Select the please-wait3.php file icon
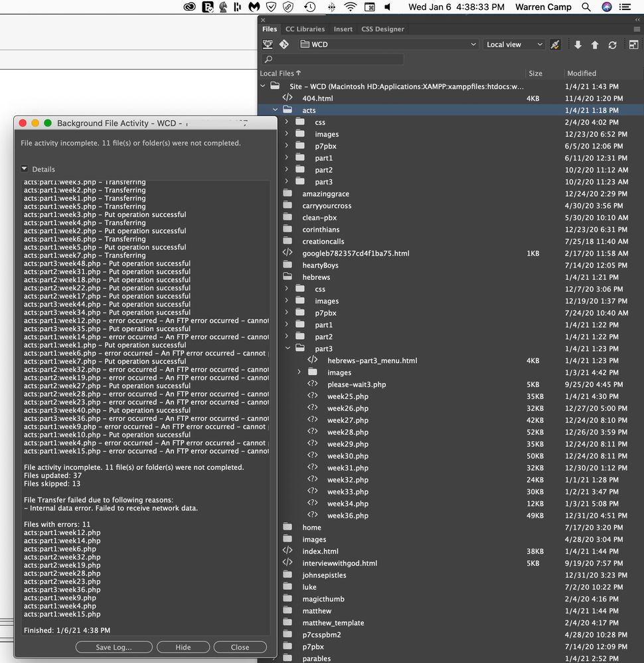The height and width of the screenshot is (663, 644). 312,384
